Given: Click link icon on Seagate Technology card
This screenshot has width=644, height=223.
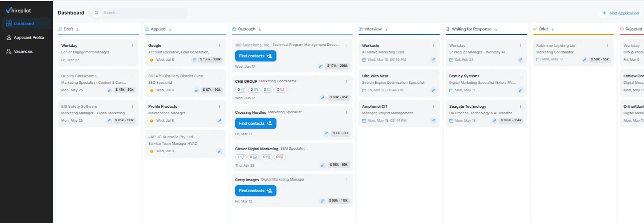Looking at the screenshot, I should [495, 121].
